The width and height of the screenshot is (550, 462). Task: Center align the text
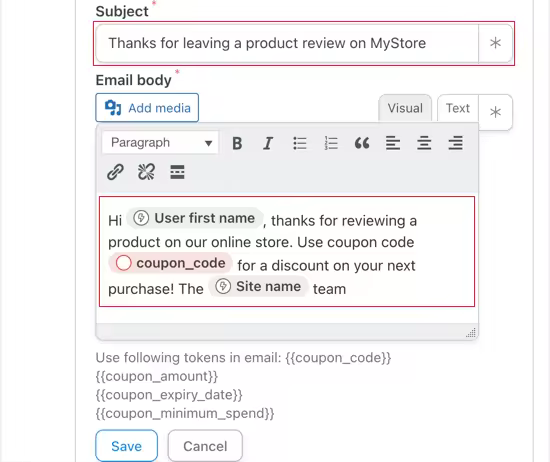click(424, 143)
